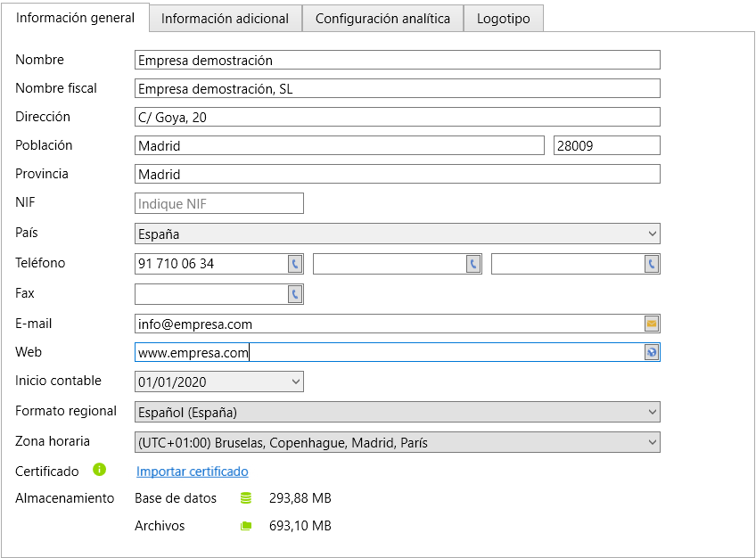Image resolution: width=756 pixels, height=558 pixels.
Task: Expand the Inicio contable date dropdown
Action: point(296,382)
